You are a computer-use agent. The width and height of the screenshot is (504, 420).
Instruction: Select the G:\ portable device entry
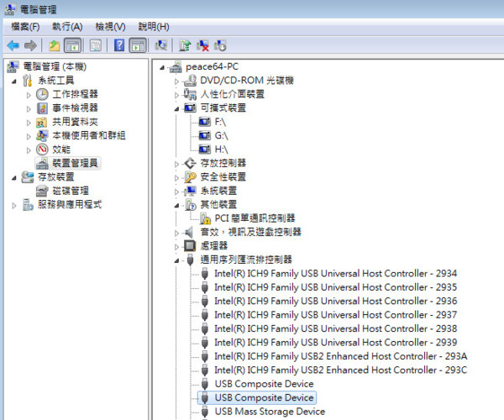[222, 135]
